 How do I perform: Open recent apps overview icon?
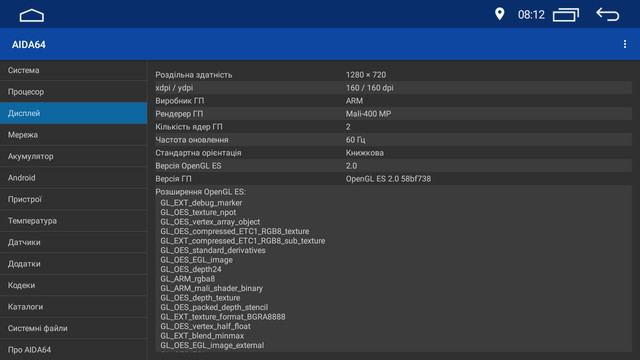566,15
